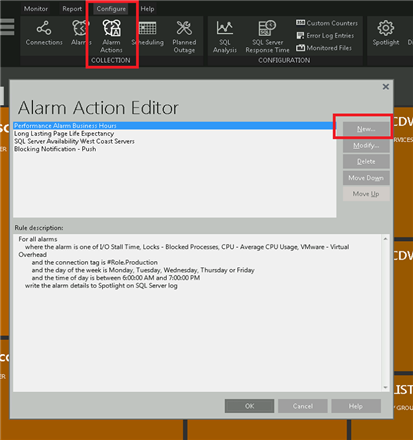The height and width of the screenshot is (440, 413).
Task: Click the Delete button
Action: [366, 161]
